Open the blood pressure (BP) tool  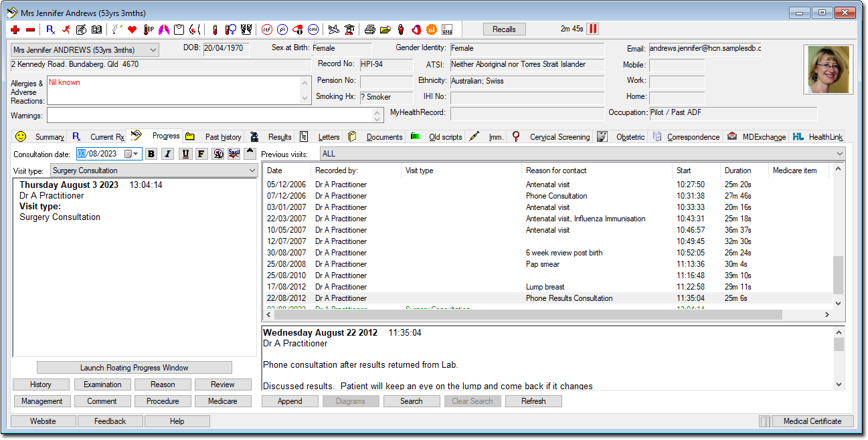click(149, 29)
